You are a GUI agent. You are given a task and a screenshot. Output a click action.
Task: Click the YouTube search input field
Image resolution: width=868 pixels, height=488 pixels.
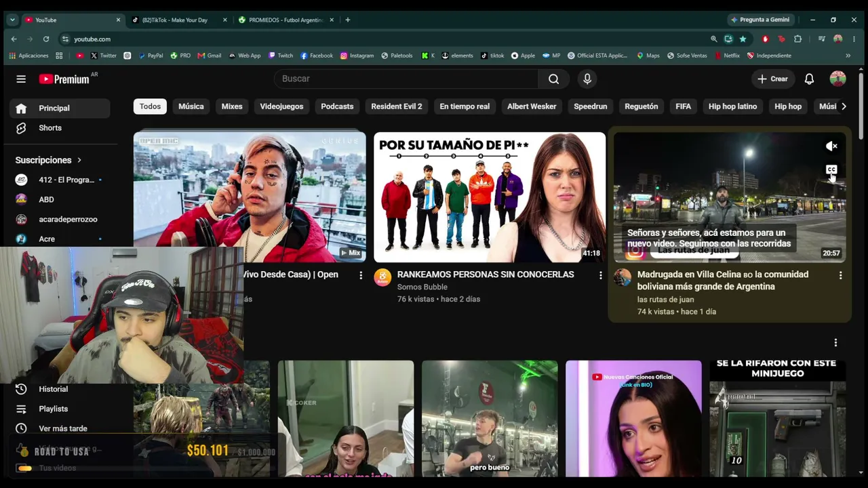point(406,79)
